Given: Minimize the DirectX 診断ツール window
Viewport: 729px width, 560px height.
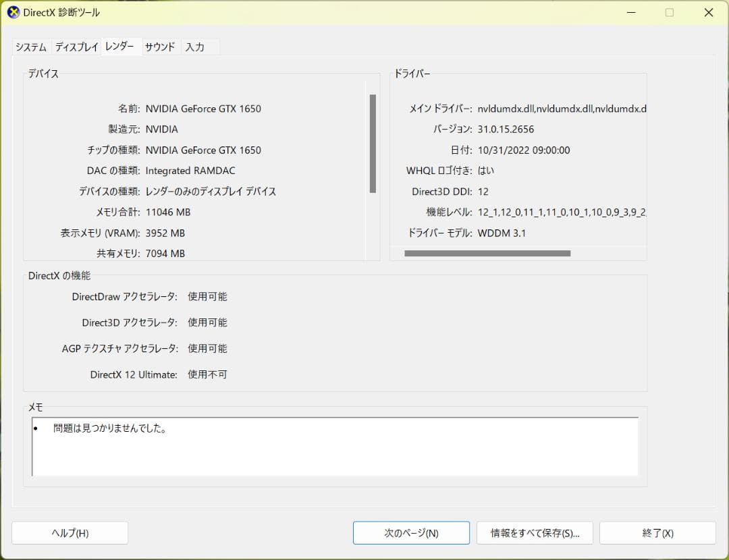Looking at the screenshot, I should [630, 12].
